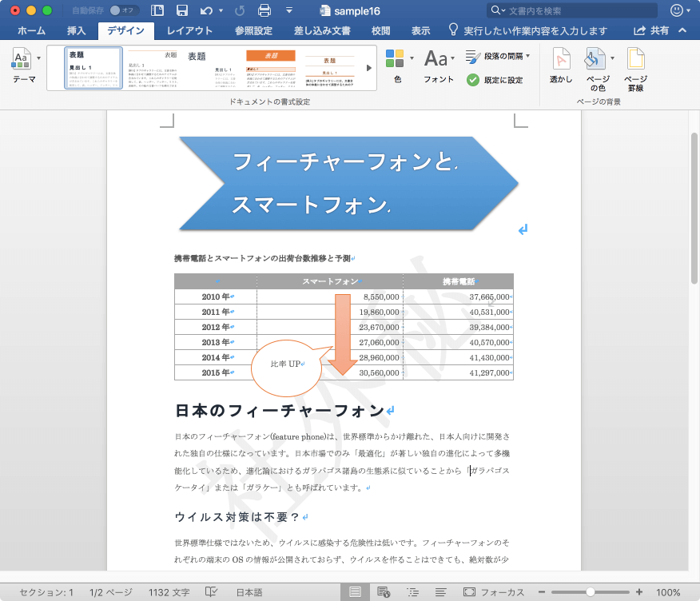
Task: Expand the Themes dropdown arrow
Action: coord(39,58)
